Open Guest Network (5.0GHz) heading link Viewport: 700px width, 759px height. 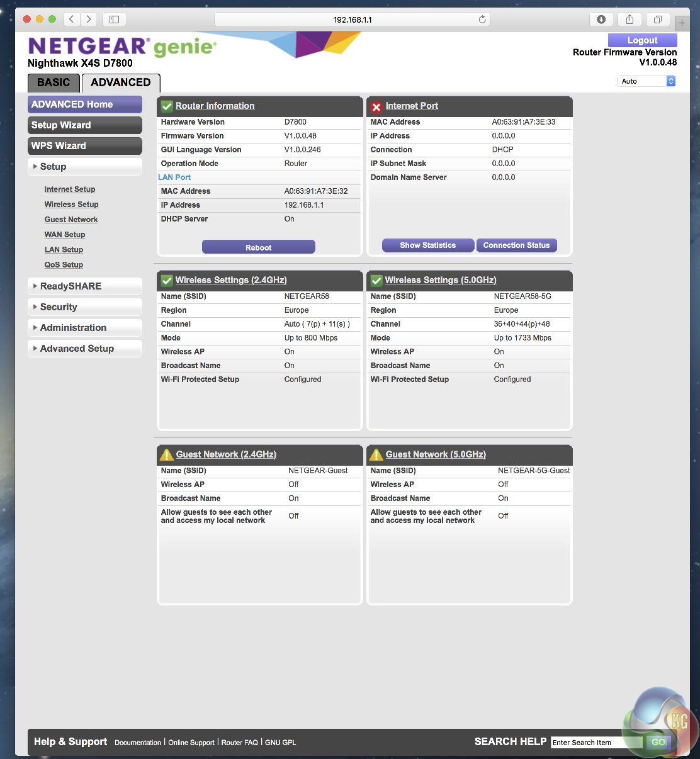(436, 454)
